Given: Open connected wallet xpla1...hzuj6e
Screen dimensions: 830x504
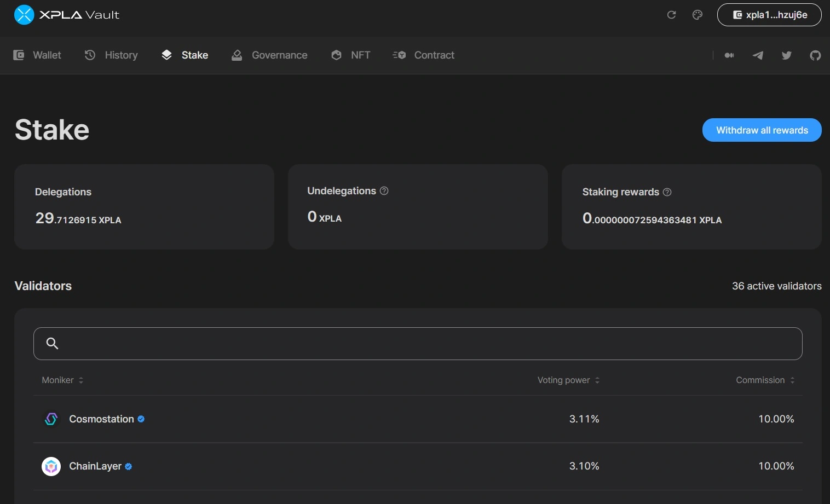Looking at the screenshot, I should [769, 15].
